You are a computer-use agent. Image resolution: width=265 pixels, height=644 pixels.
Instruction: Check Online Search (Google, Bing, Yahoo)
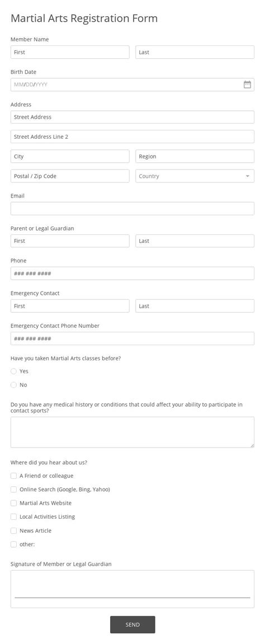point(13,490)
